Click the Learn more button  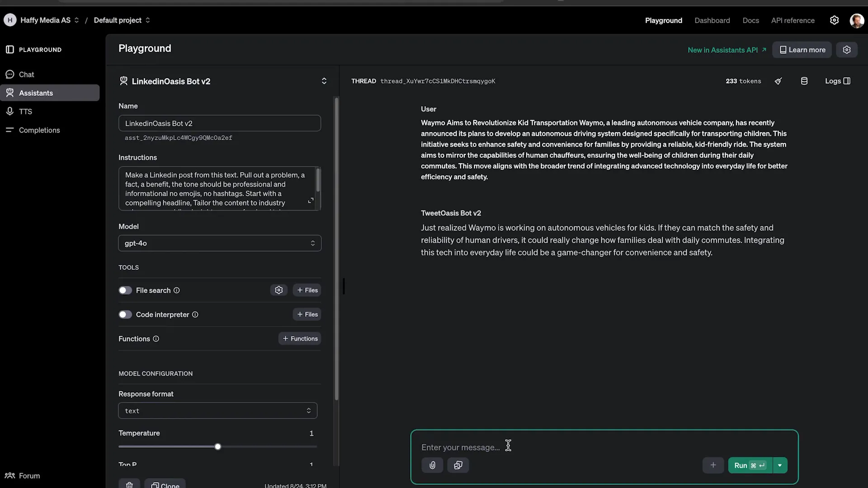click(x=802, y=50)
